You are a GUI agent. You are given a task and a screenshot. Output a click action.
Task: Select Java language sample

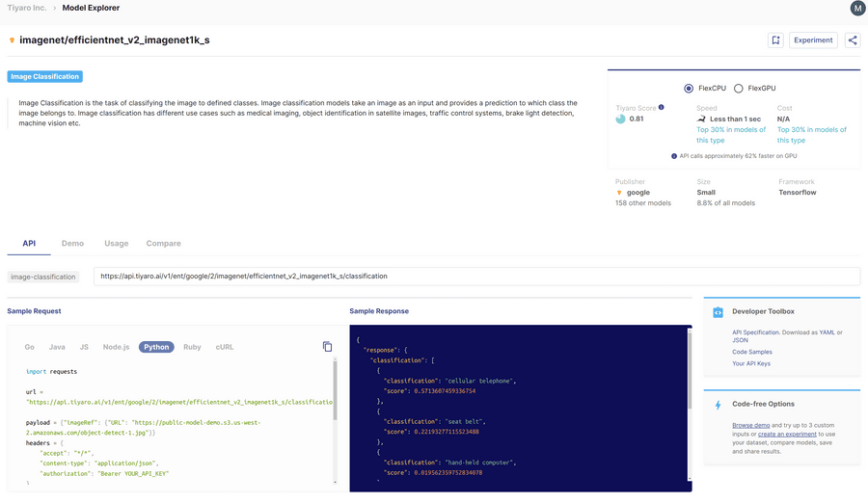point(57,347)
